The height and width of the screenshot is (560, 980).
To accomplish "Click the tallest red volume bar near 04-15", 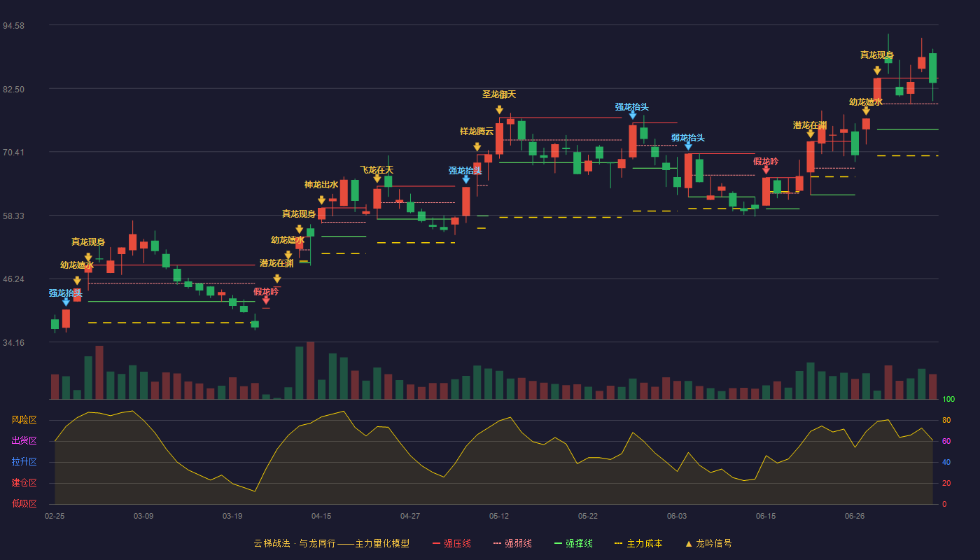I will (x=310, y=370).
